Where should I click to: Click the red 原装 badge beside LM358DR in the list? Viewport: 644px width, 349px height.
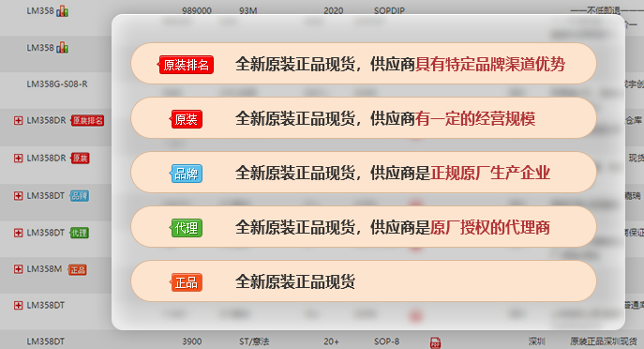[x=80, y=158]
